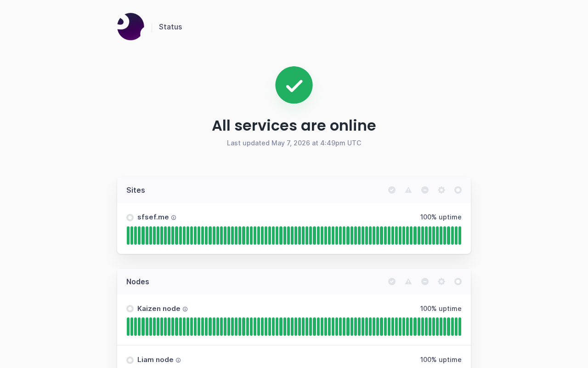Click the warning triangle icon in Nodes header
Screen dimensions: 588x368
click(x=408, y=282)
